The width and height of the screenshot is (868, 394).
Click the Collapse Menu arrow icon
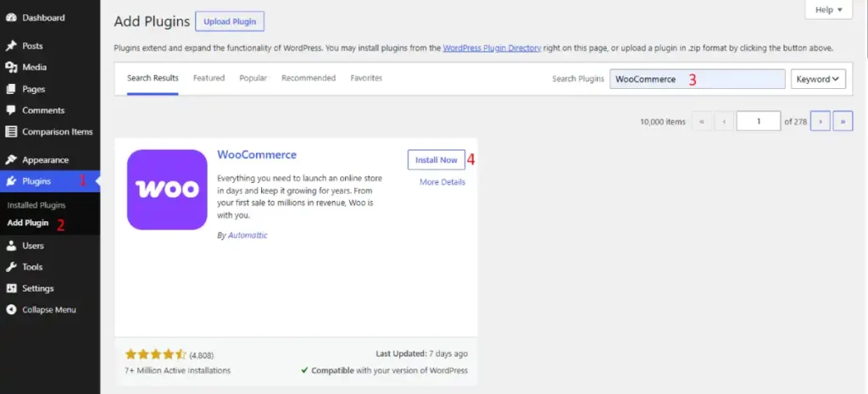point(10,310)
